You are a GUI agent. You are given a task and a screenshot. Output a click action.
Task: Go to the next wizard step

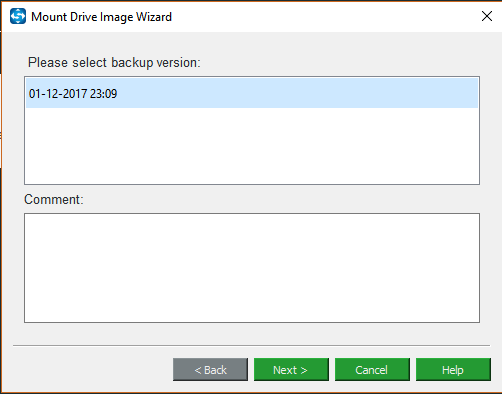coord(291,370)
